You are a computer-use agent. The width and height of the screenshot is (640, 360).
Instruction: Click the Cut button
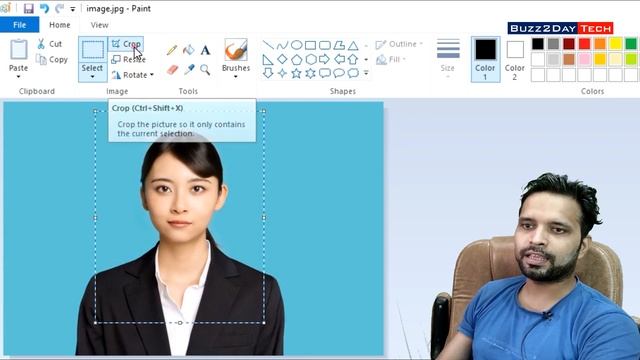click(x=50, y=44)
